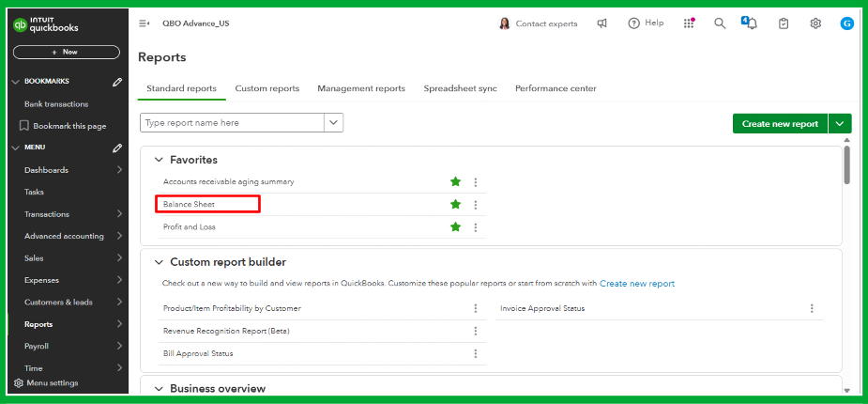Toggle Accounts receivable aging summary star

456,181
